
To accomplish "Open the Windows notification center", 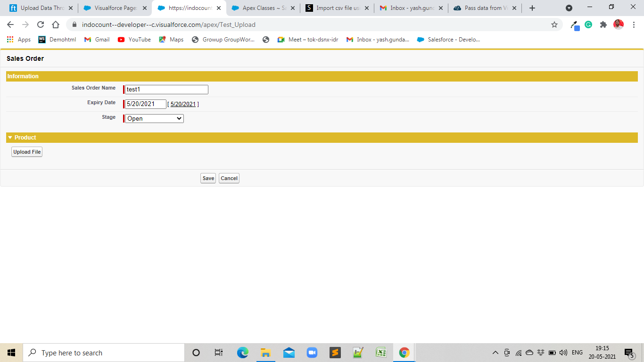I will [x=629, y=353].
